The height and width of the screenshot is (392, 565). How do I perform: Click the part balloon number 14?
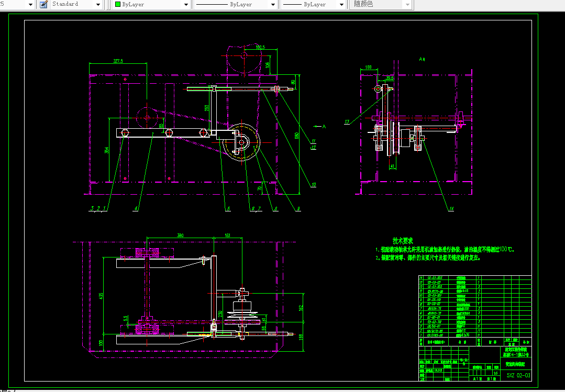pyautogui.click(x=451, y=209)
